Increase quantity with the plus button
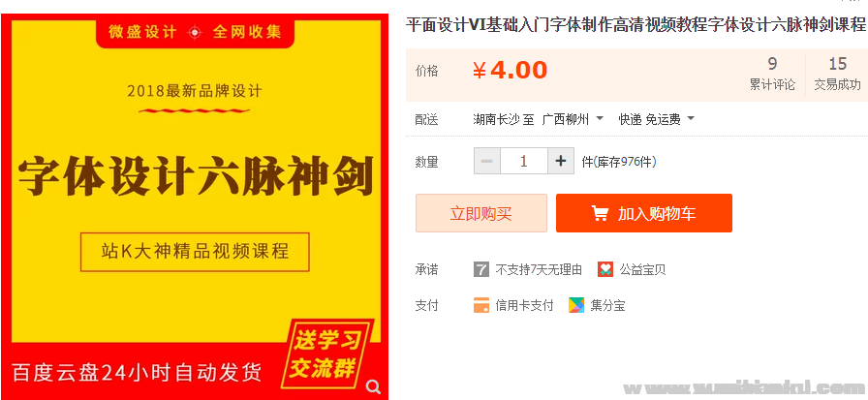 [561, 162]
